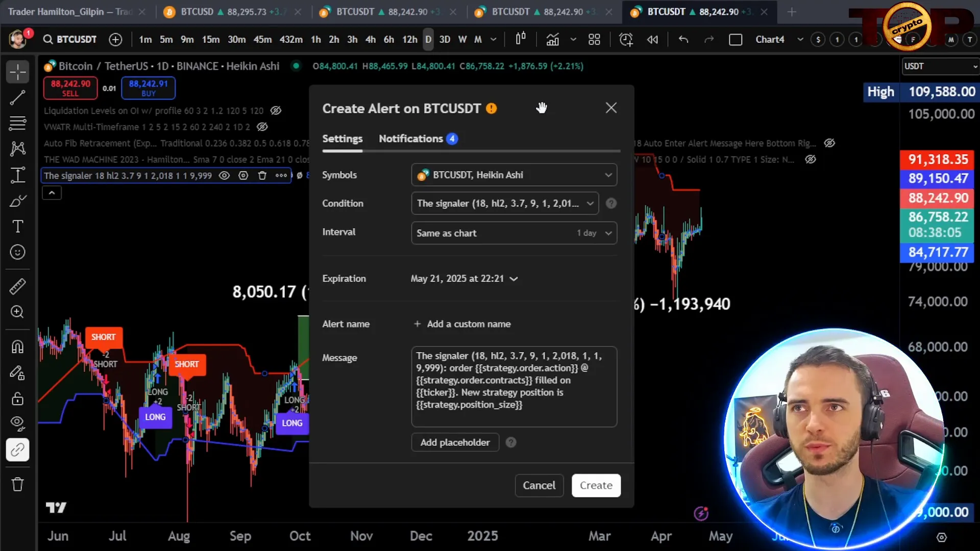Expand indicator templates dropdown arrow
Viewport: 980px width, 551px height.
(x=573, y=39)
